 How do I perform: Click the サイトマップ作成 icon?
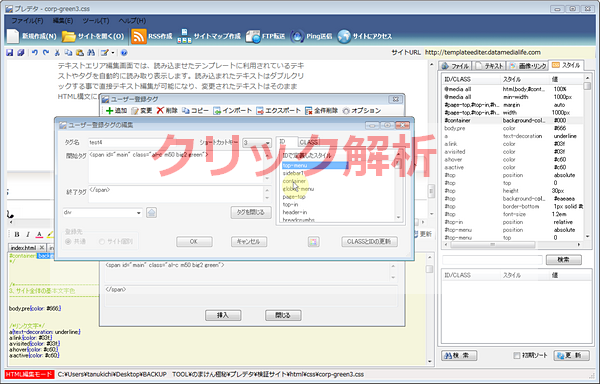(x=184, y=36)
